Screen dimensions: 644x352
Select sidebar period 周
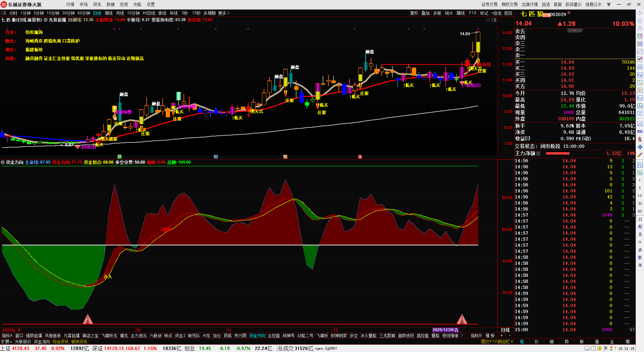640,227
